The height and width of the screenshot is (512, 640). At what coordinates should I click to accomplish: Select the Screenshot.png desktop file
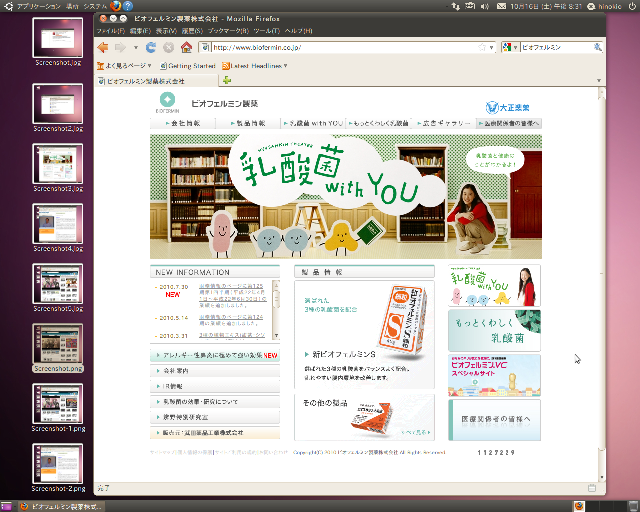(x=58, y=348)
